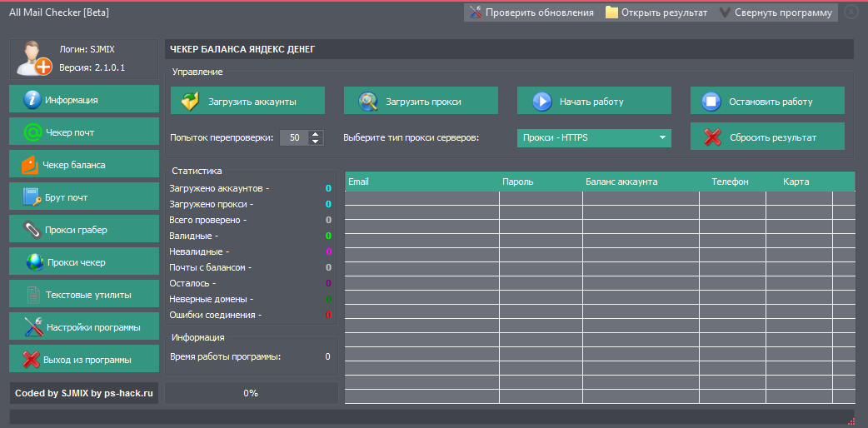Open Чекер почт via its green @ icon
Viewport: 868px width, 428px height.
33,132
